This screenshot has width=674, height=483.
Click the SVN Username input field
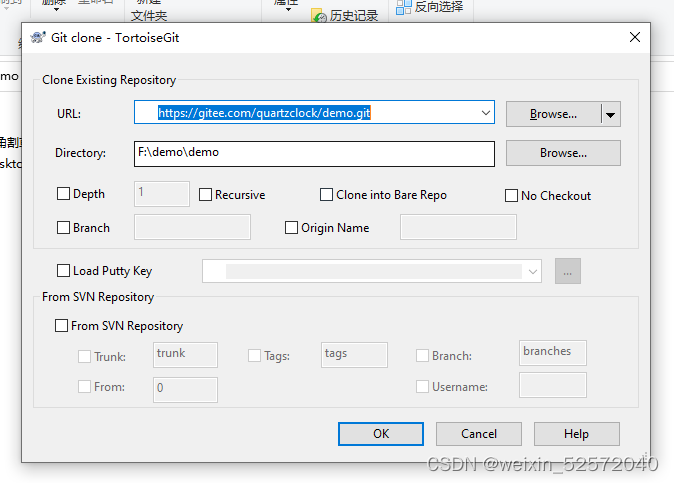(x=553, y=385)
